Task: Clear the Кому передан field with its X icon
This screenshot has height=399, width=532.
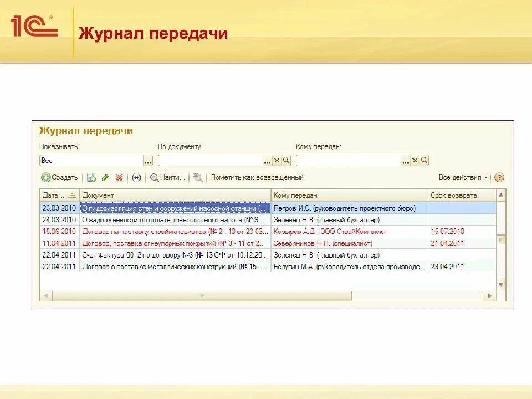Action: pyautogui.click(x=415, y=160)
